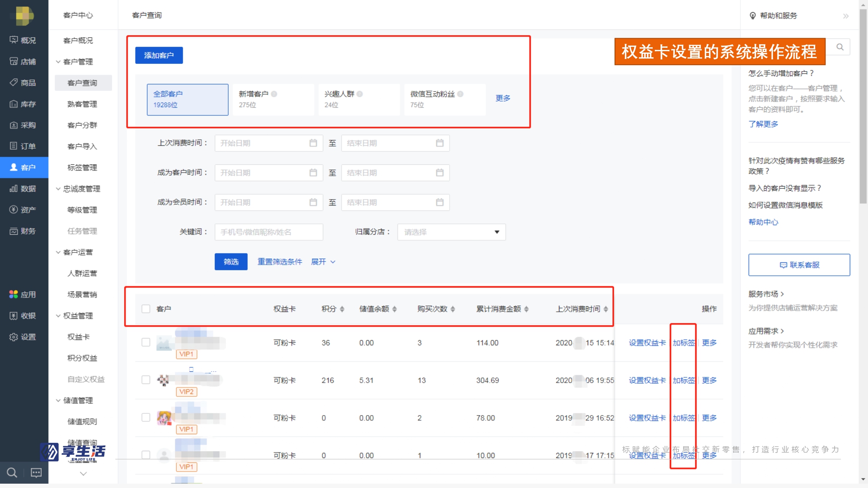Click the 添加客户 button
868x488 pixels.
159,55
